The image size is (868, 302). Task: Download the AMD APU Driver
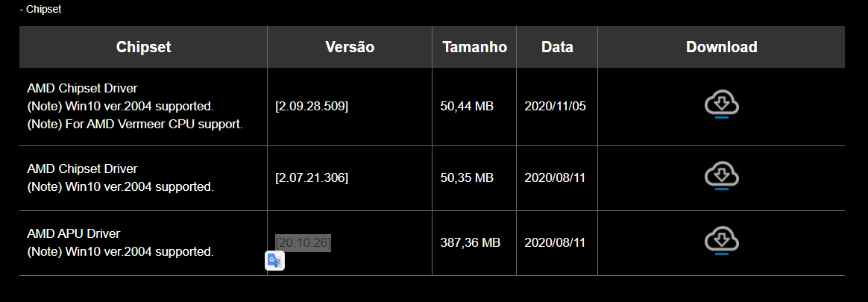(x=721, y=241)
